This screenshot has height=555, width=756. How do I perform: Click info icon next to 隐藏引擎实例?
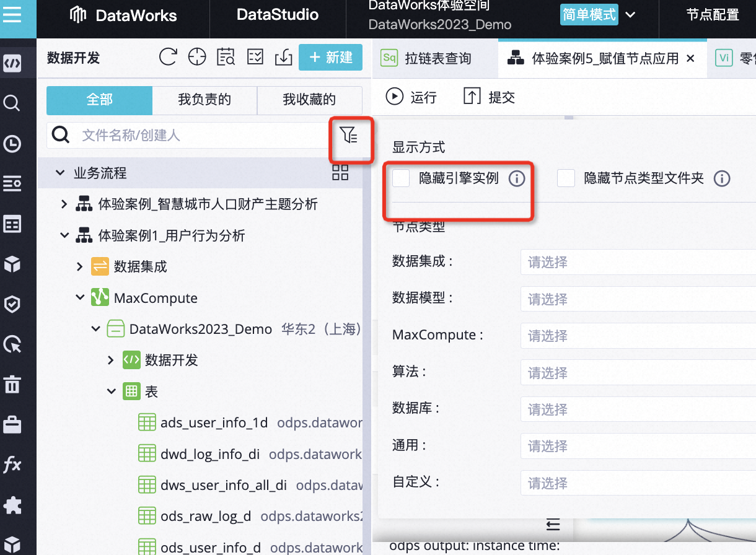(517, 179)
